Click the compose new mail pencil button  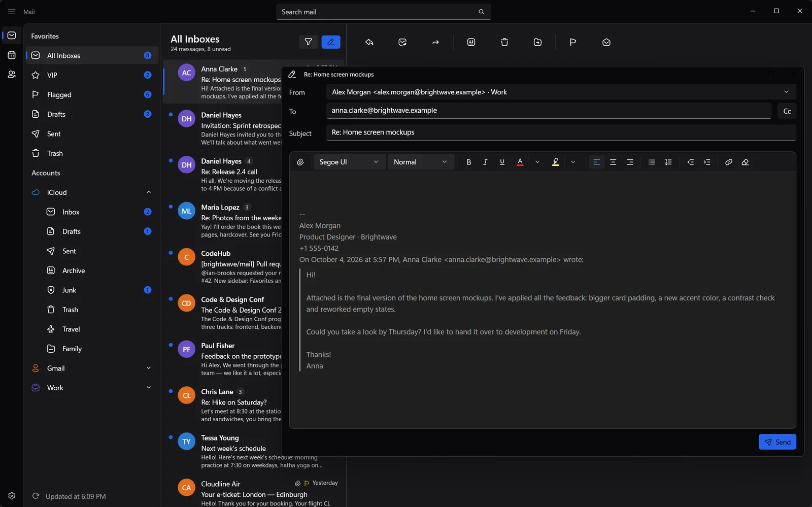point(331,42)
